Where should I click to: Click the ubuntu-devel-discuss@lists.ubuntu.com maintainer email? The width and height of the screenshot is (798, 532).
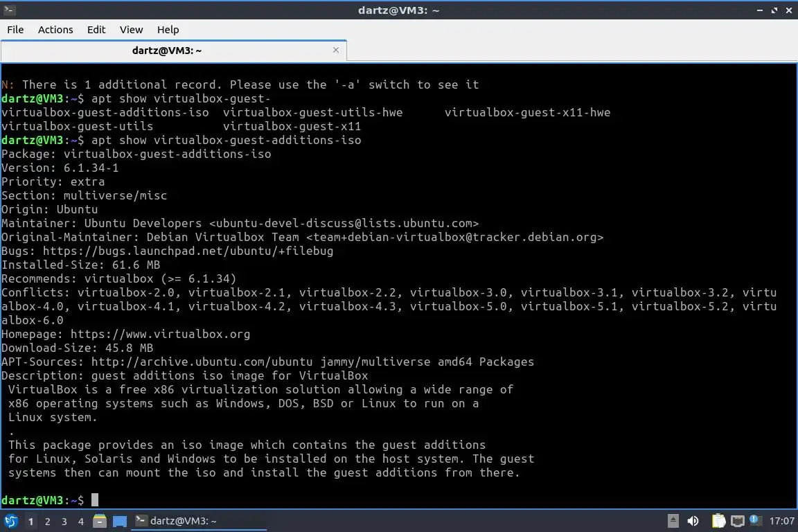[344, 224]
